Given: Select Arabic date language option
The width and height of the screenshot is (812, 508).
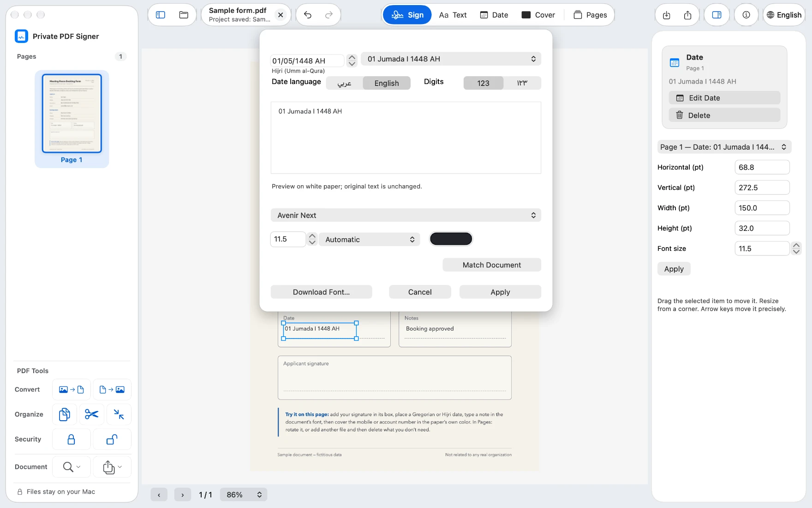Looking at the screenshot, I should (x=344, y=83).
